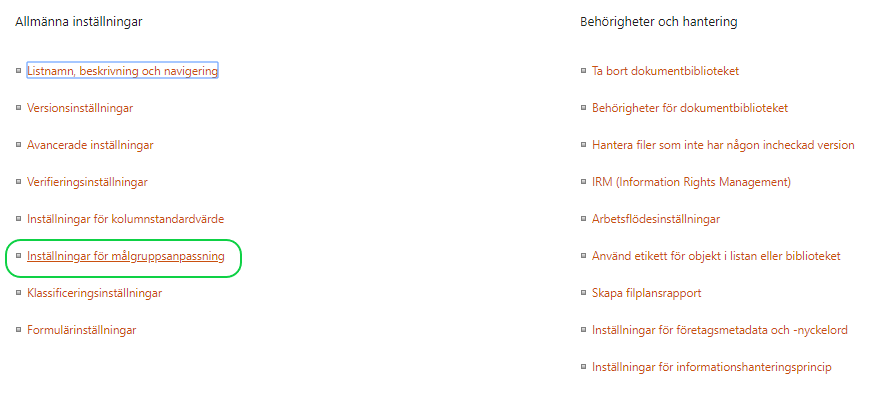The width and height of the screenshot is (888, 412).
Task: Open Klassificeringsinställningar
Action: (94, 293)
